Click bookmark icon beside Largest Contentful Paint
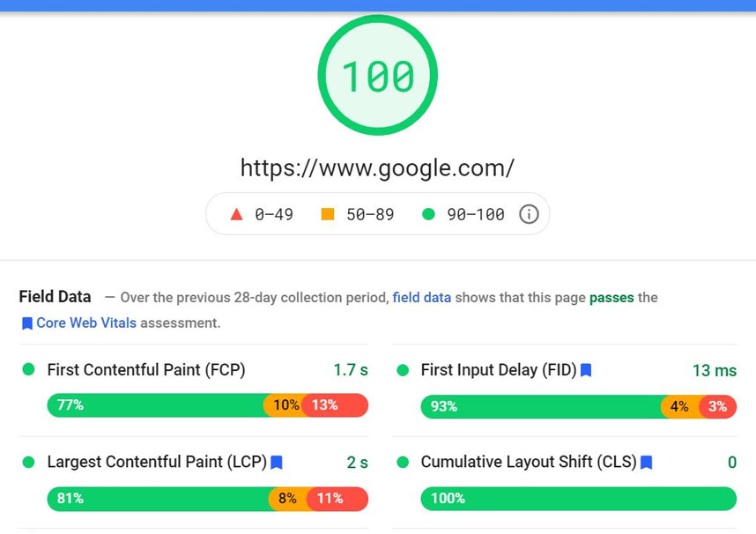 click(x=277, y=463)
